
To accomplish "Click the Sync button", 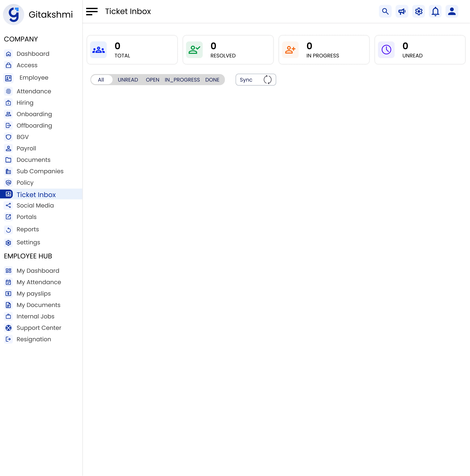I will 256,80.
